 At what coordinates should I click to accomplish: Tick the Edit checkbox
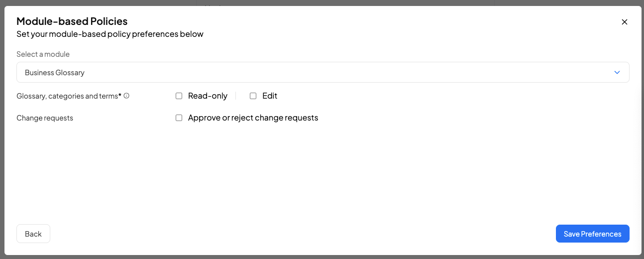click(x=253, y=96)
